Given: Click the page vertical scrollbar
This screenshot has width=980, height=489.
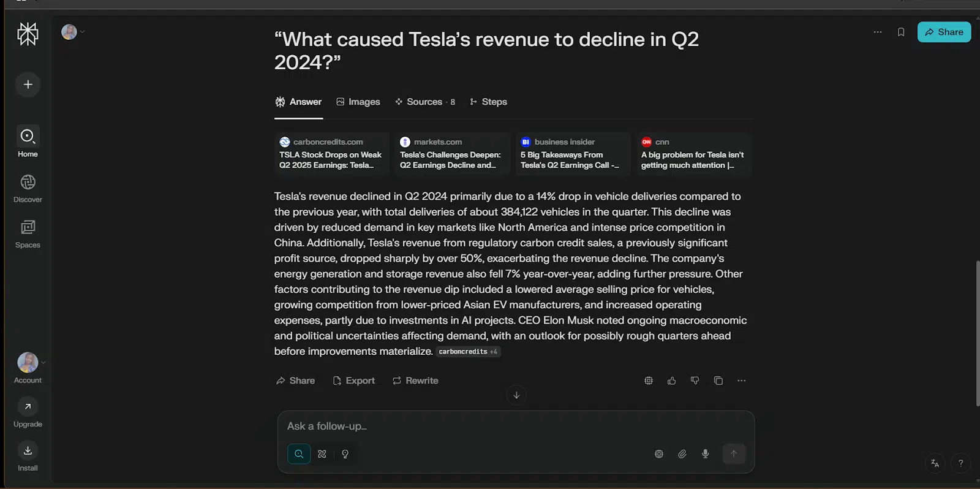Looking at the screenshot, I should (978, 333).
